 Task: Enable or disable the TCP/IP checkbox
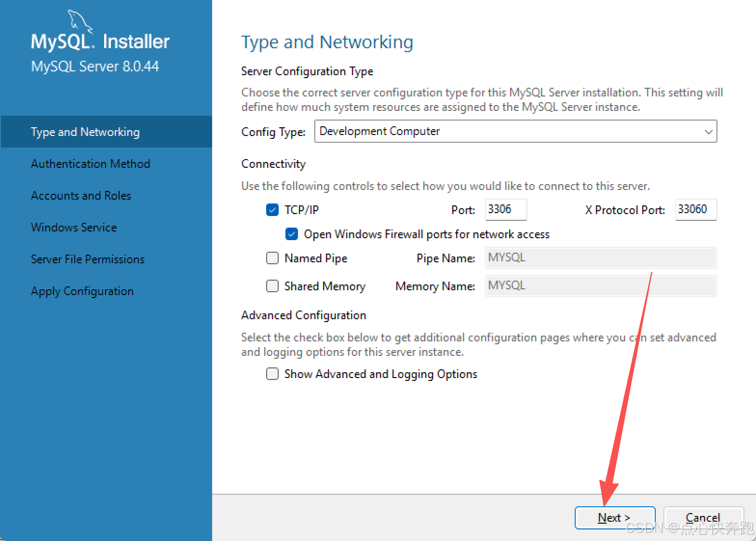point(272,210)
